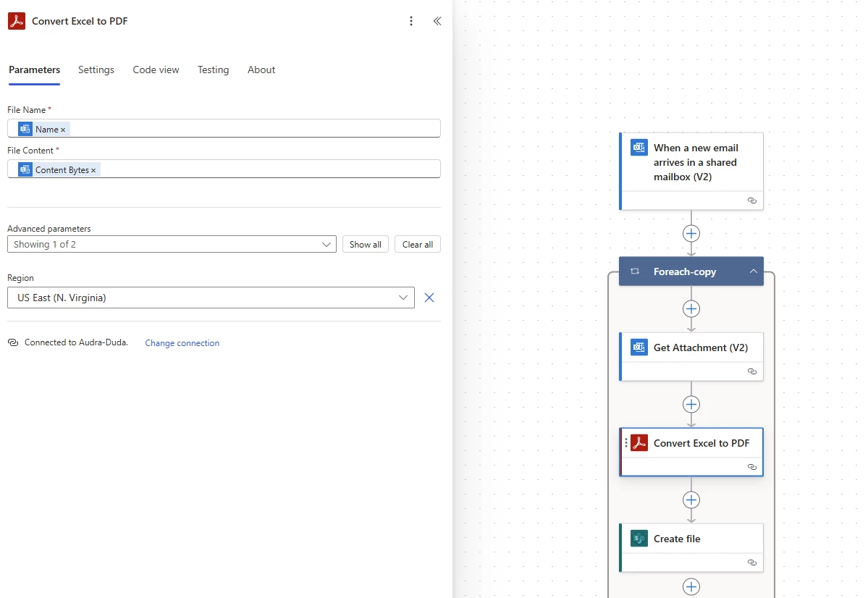Click SharePoint icon on Create file card
The height and width of the screenshot is (598, 868).
point(639,538)
